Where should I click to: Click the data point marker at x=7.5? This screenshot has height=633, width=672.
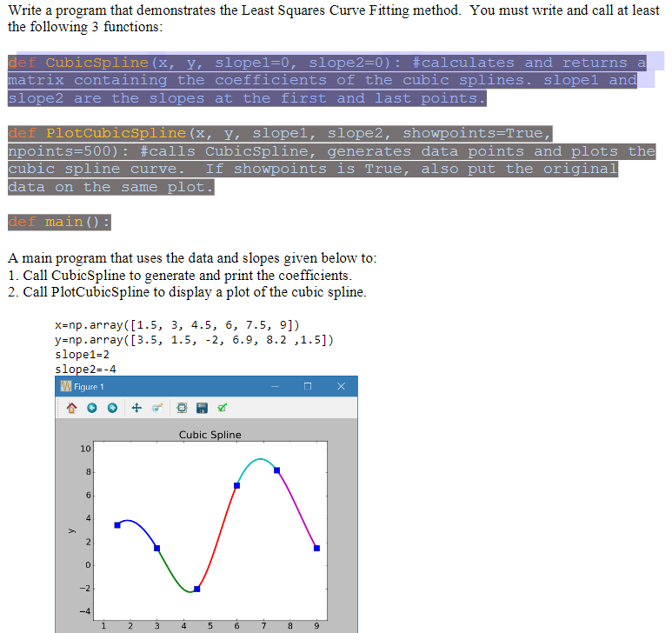(276, 470)
